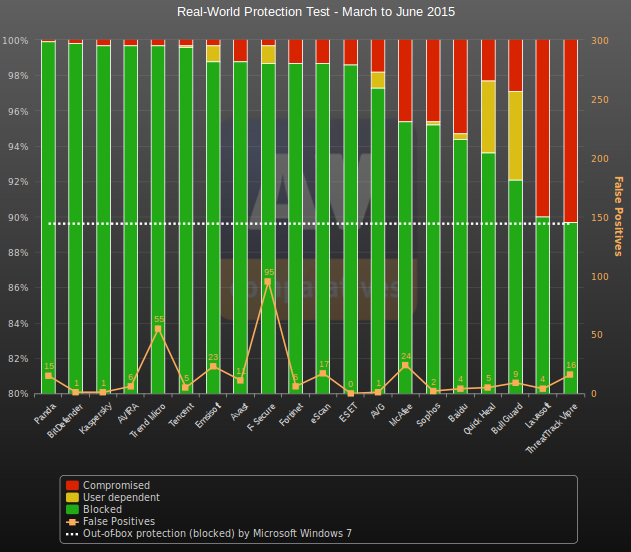This screenshot has height=552, width=631.
Task: Select the ThreatTrack Vipre marker labeled 16
Action: tap(570, 375)
